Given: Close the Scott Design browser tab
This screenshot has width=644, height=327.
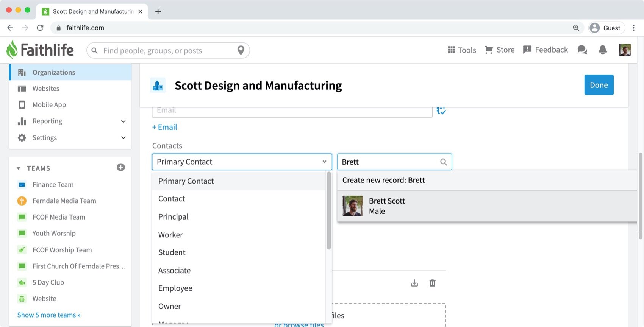Looking at the screenshot, I should click(140, 11).
